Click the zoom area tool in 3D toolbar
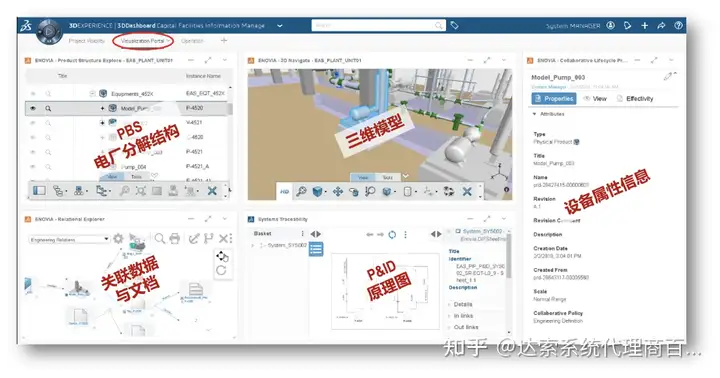The image size is (720, 378). 370,191
